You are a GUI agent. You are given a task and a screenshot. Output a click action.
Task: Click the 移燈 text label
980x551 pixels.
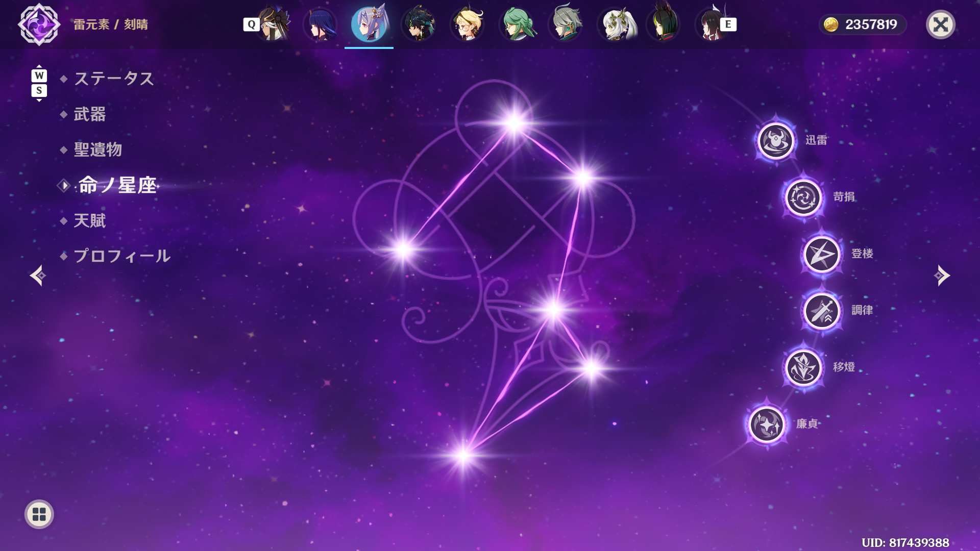coord(844,367)
